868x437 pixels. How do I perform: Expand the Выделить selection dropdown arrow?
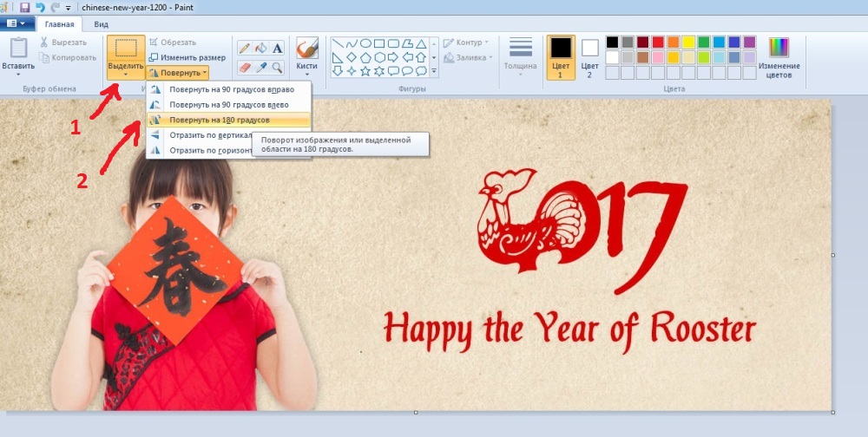[x=126, y=75]
